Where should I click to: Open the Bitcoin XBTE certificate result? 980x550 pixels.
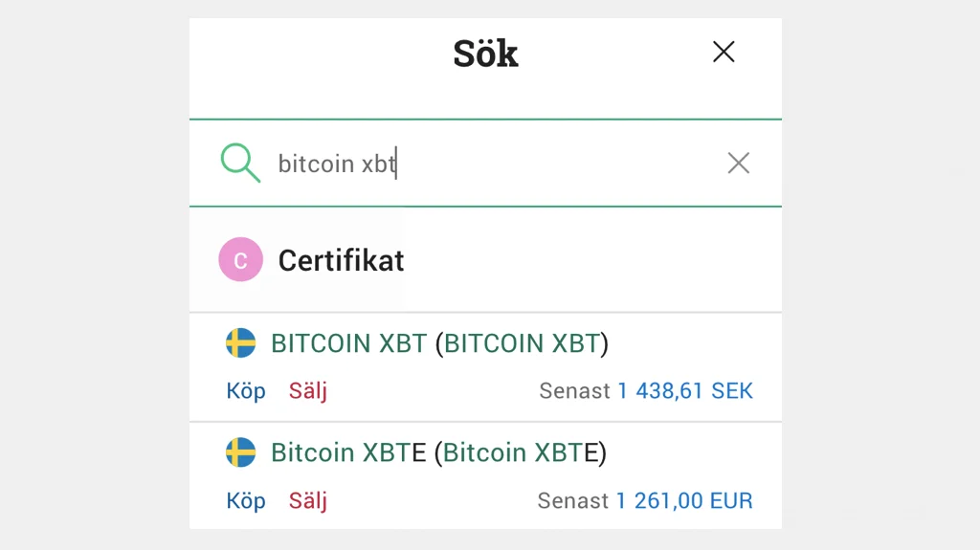(348, 452)
